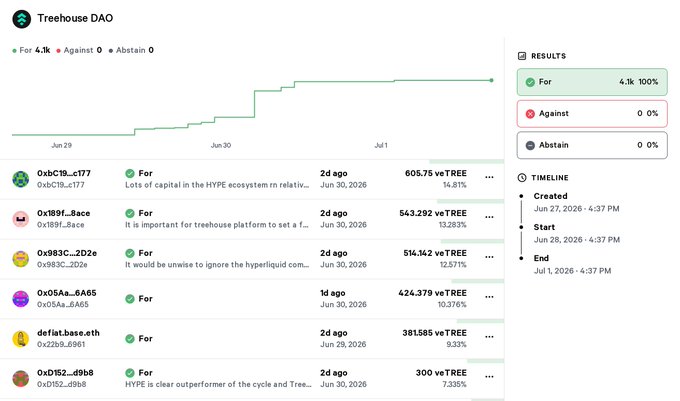Image resolution: width=680 pixels, height=401 pixels.
Task: Click avatar of voter 0x983C...2D2e
Action: point(20,259)
